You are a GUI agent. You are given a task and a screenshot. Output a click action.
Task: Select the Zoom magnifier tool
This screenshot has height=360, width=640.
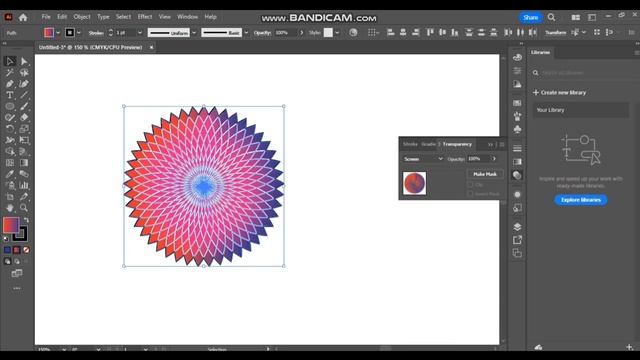pyautogui.click(x=24, y=208)
